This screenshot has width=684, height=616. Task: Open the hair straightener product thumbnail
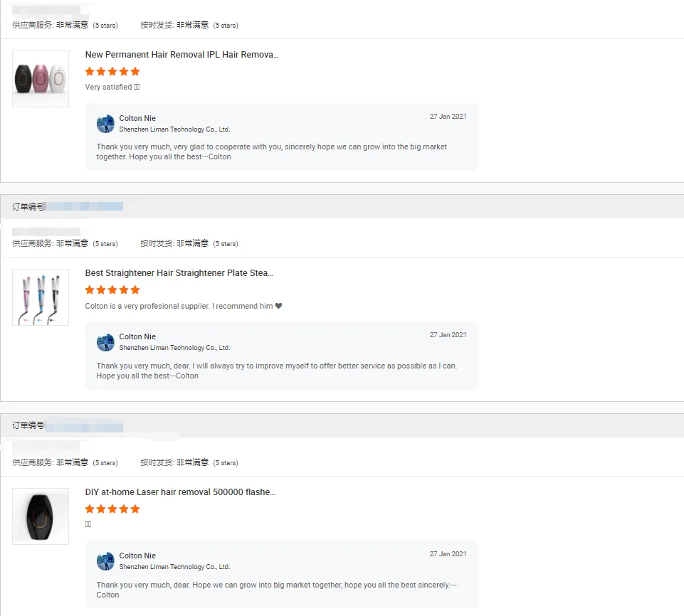point(41,297)
